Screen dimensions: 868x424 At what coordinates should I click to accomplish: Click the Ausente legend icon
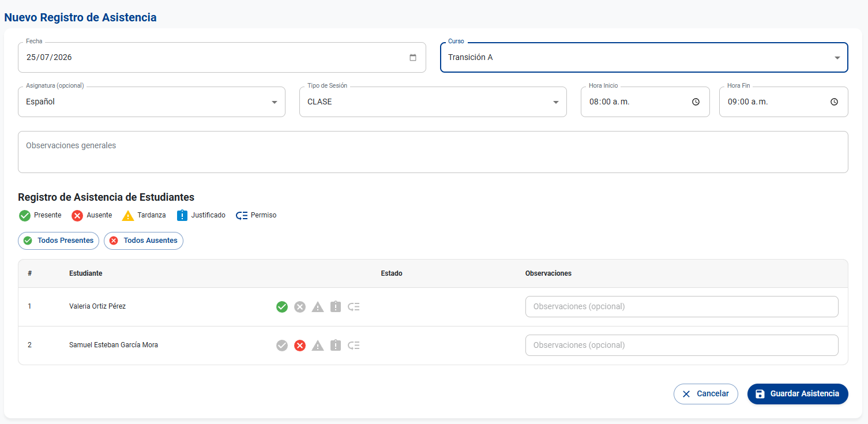[77, 216]
